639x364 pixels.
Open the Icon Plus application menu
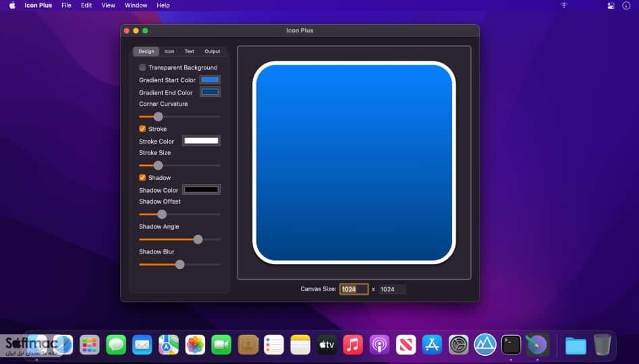tap(38, 5)
